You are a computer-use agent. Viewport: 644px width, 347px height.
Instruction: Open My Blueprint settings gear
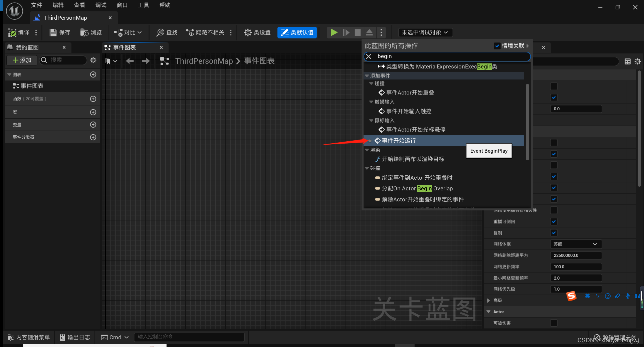click(93, 60)
